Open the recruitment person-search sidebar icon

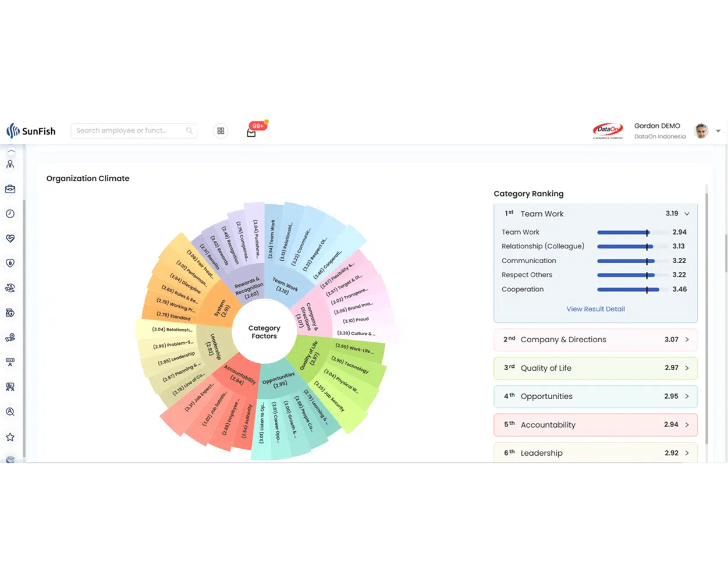coord(9,411)
